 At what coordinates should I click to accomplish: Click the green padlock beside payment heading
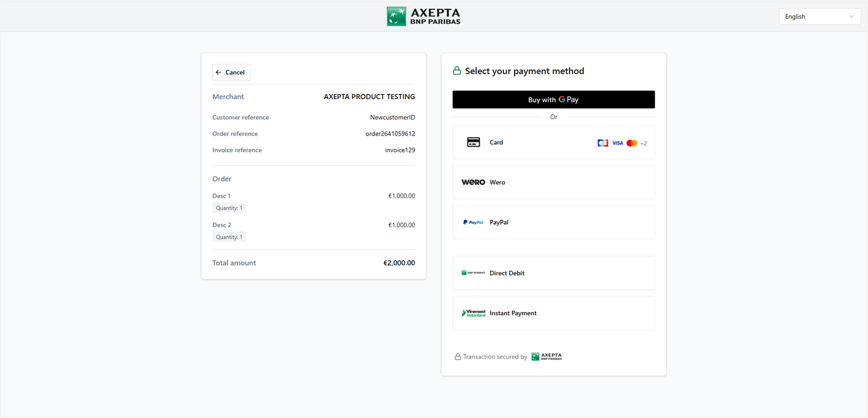pyautogui.click(x=457, y=71)
